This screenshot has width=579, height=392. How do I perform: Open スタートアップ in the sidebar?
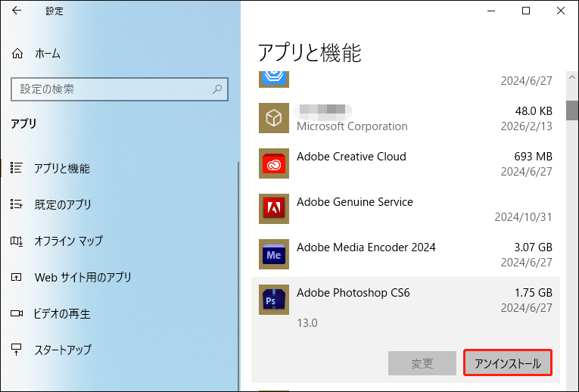pyautogui.click(x=63, y=350)
